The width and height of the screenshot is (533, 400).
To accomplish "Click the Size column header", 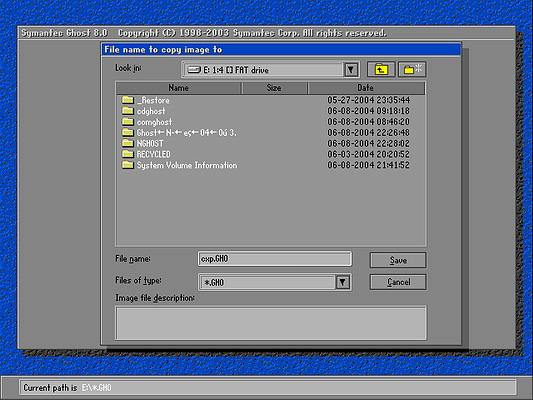I will pyautogui.click(x=274, y=88).
